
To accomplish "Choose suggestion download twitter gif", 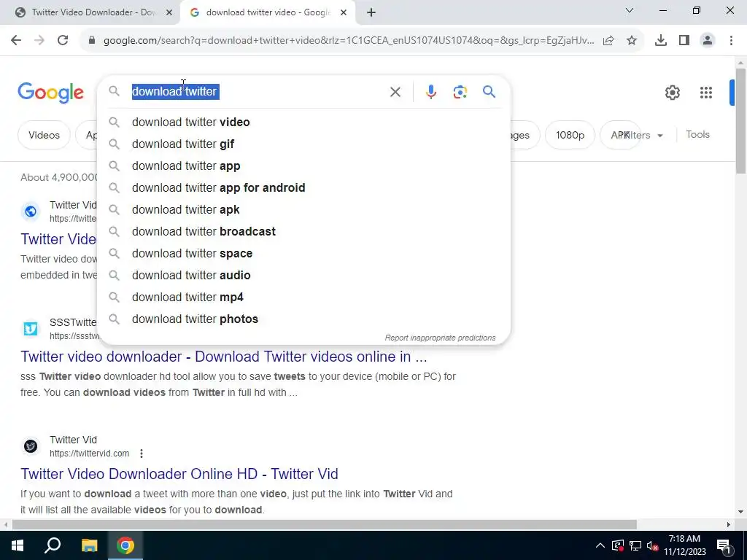I will tap(304, 144).
